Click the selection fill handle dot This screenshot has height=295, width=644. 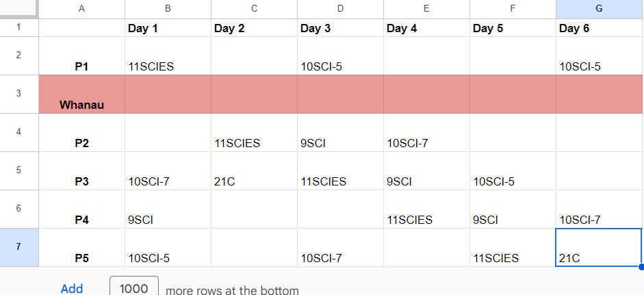(641, 266)
